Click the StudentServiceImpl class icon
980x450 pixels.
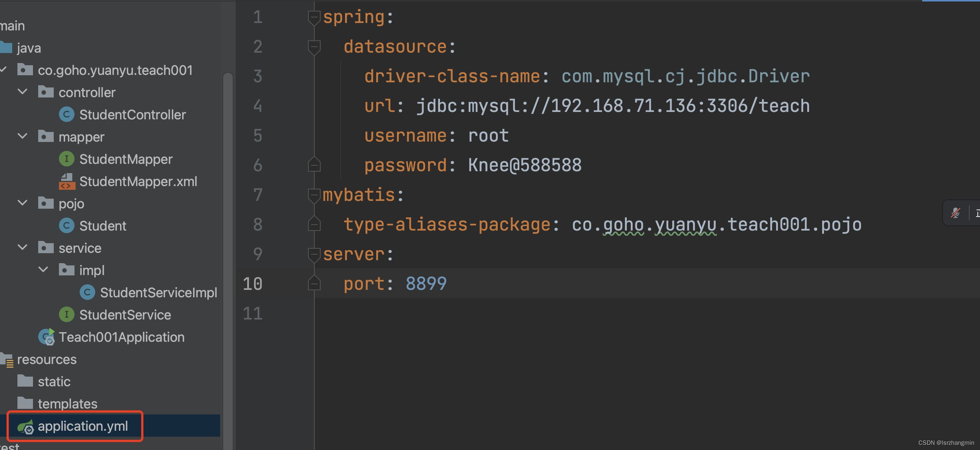(87, 292)
